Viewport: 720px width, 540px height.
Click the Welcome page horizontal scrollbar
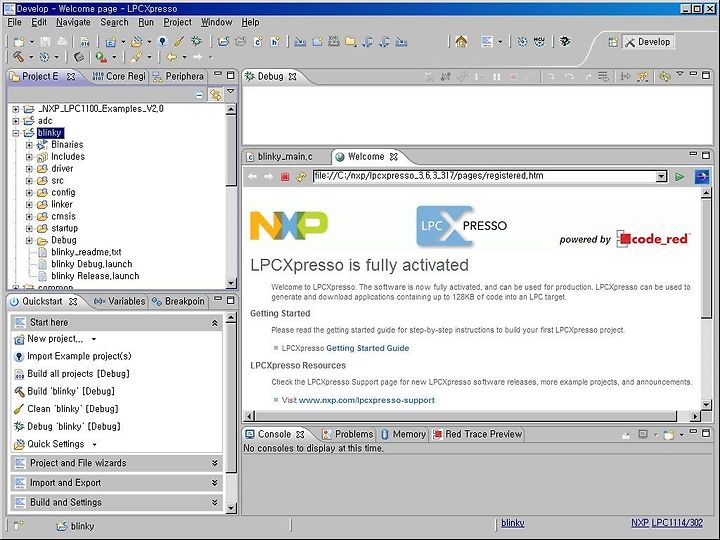click(466, 416)
